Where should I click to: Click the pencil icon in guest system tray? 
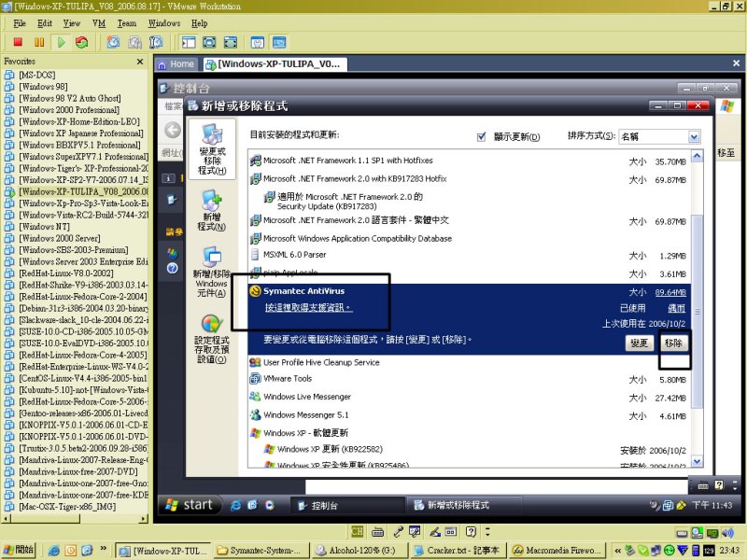[x=682, y=505]
